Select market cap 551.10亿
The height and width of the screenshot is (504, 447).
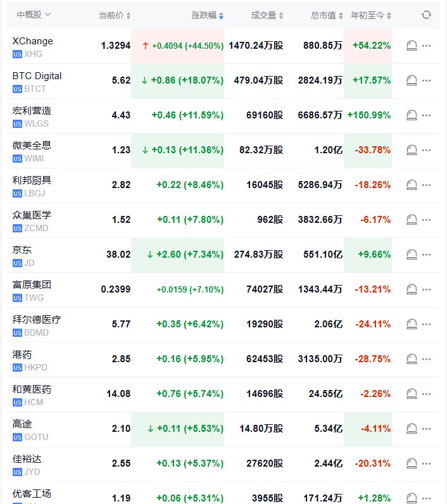pyautogui.click(x=323, y=255)
